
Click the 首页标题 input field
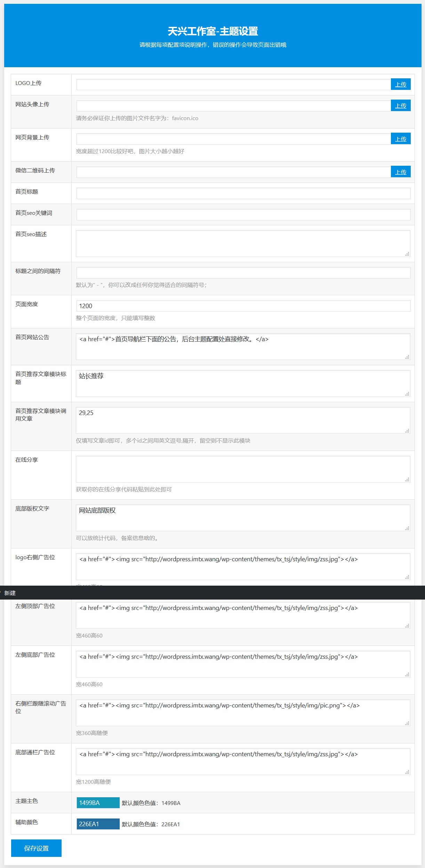tap(243, 193)
